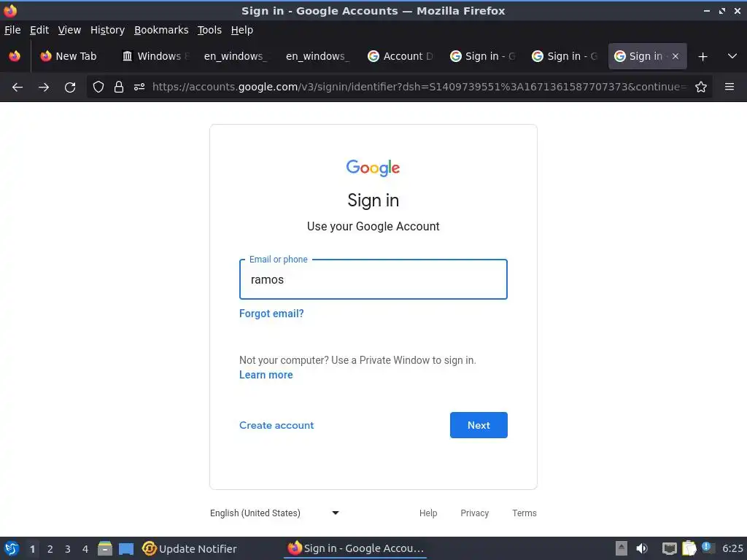Open the network tray icon
The height and width of the screenshot is (560, 747).
[x=670, y=548]
